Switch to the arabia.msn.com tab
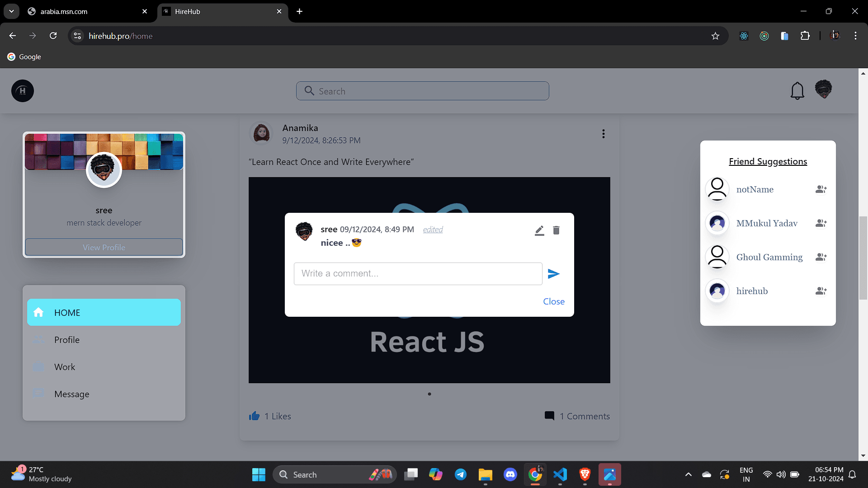The width and height of the screenshot is (868, 488). tap(88, 11)
